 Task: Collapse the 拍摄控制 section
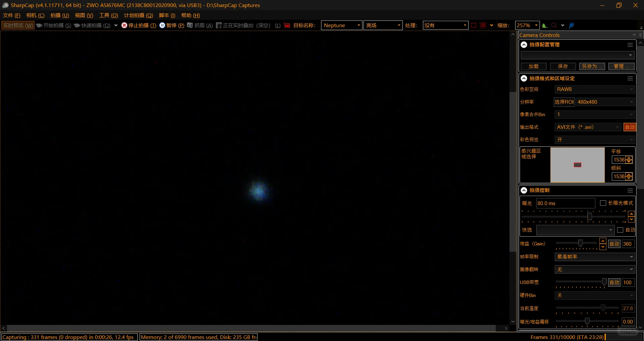point(524,190)
